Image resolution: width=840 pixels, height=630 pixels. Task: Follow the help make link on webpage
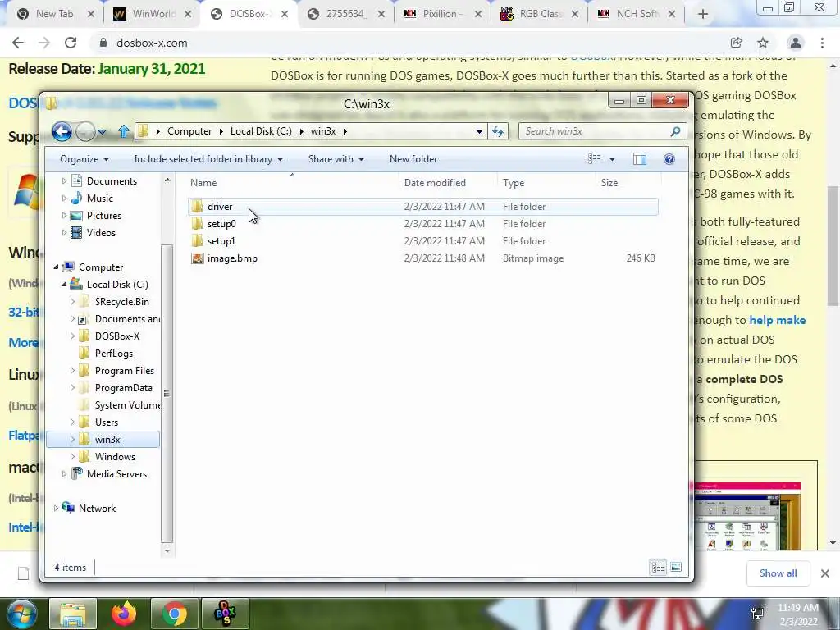click(778, 321)
